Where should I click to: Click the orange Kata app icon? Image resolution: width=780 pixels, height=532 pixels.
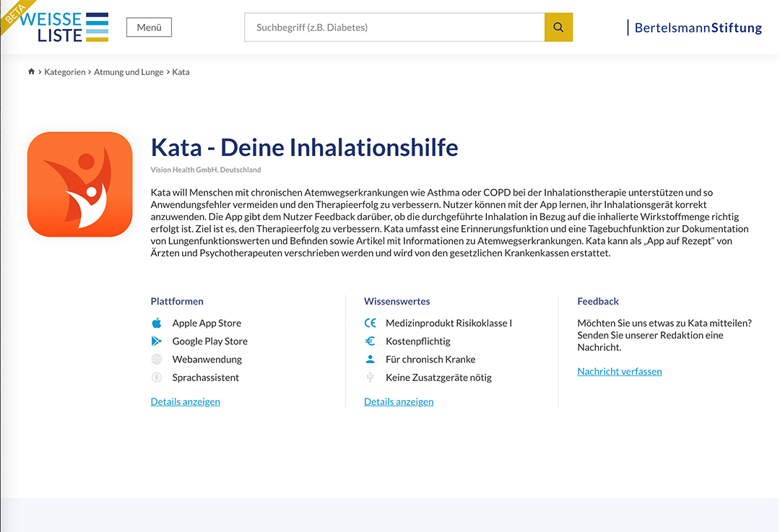(x=80, y=185)
